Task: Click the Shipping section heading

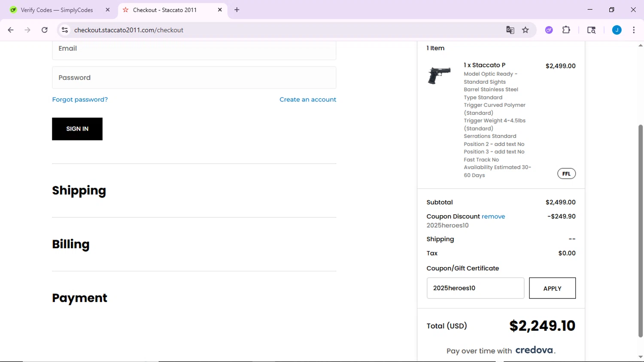Action: click(79, 191)
